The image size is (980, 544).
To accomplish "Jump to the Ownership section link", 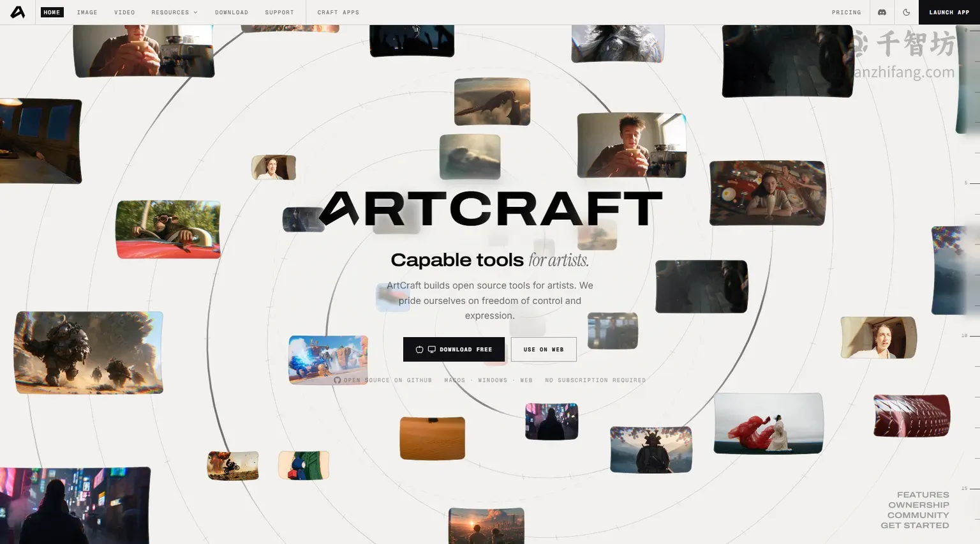I will (919, 505).
